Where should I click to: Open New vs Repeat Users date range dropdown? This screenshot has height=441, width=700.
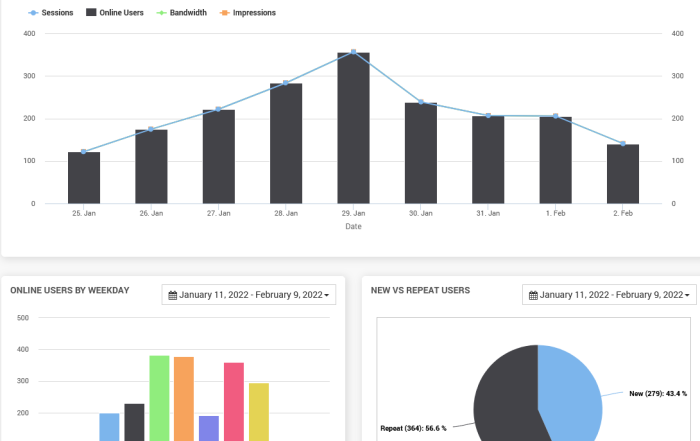609,295
